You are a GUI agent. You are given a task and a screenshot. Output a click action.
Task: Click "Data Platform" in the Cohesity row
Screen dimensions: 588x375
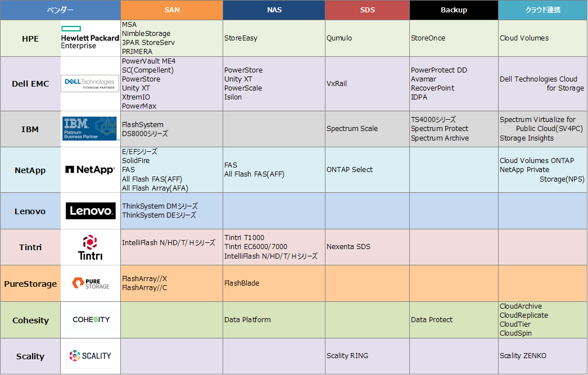247,320
